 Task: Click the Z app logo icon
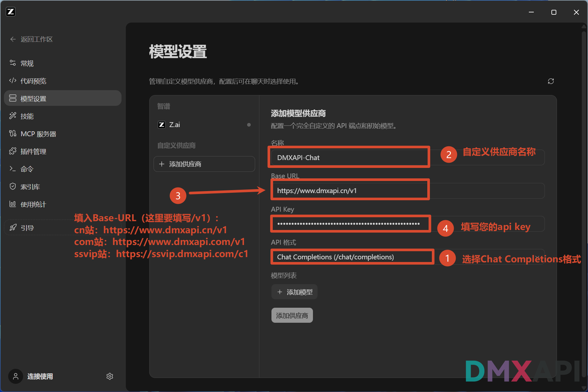click(11, 12)
